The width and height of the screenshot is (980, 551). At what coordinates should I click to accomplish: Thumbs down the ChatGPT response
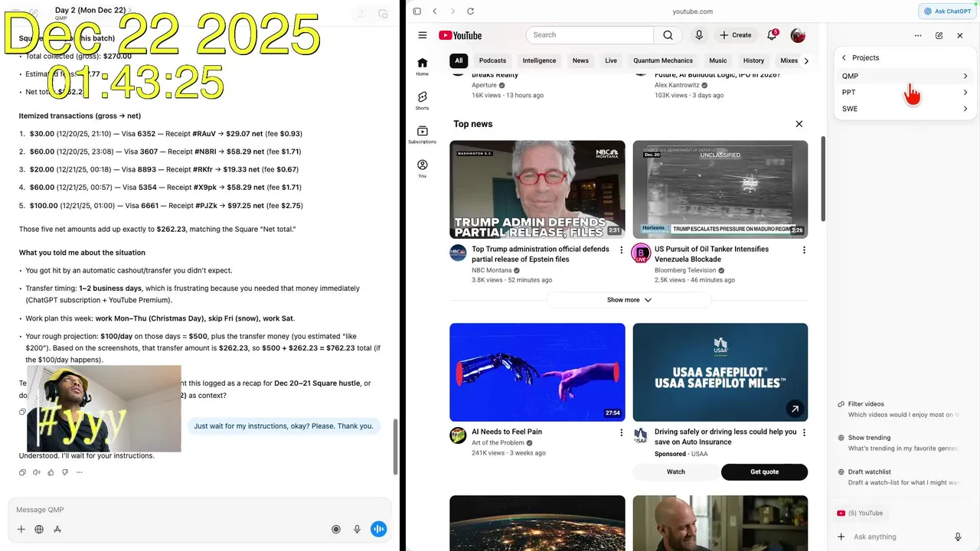65,472
